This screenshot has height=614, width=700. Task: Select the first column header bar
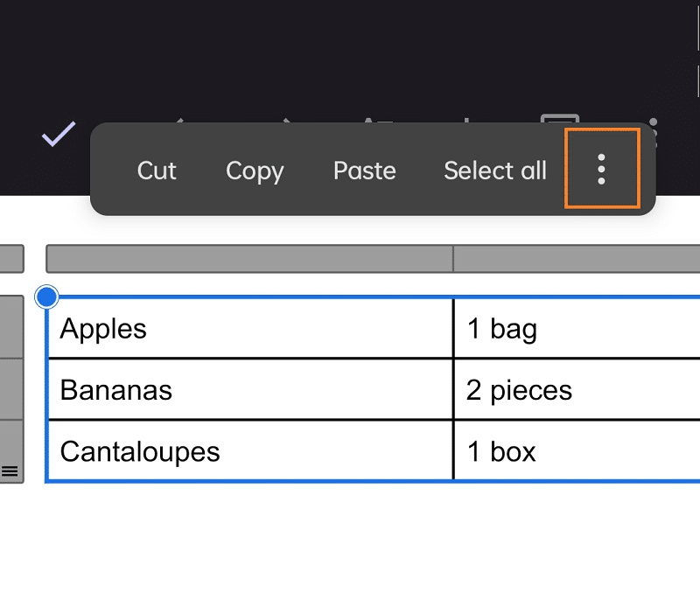(x=249, y=259)
